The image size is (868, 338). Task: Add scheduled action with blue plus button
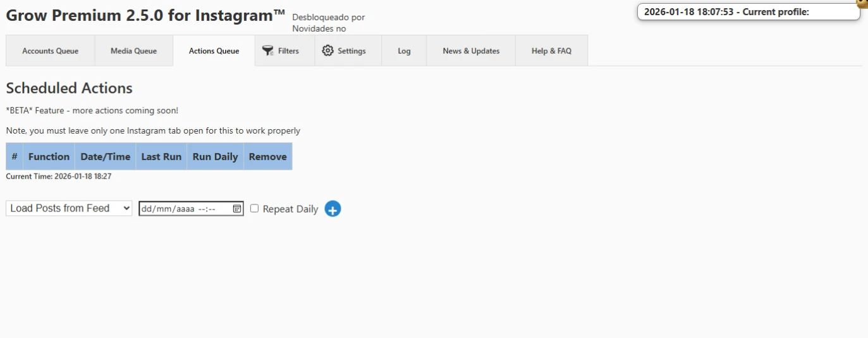333,209
